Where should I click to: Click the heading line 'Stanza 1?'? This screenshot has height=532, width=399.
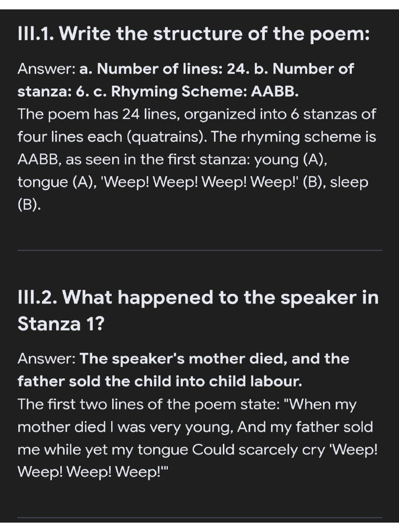point(61,324)
